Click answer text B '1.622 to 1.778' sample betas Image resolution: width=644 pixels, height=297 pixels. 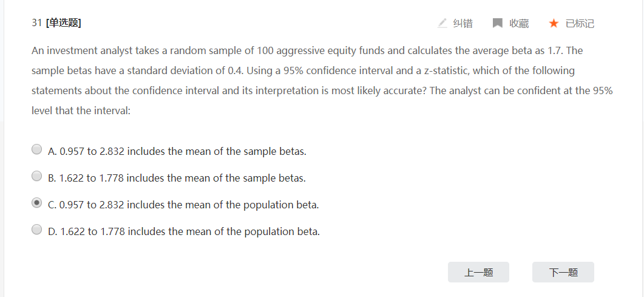point(177,178)
